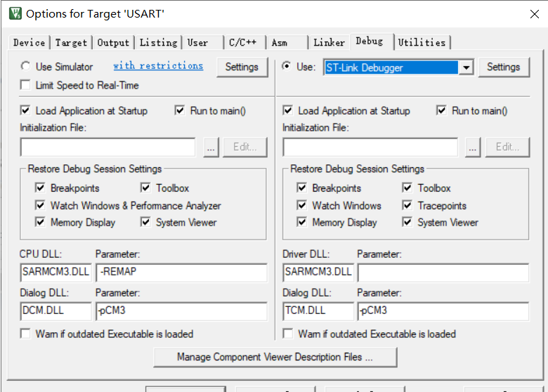Toggle Watch Windows & Performance Analyzer
548x392 pixels.
(40, 205)
